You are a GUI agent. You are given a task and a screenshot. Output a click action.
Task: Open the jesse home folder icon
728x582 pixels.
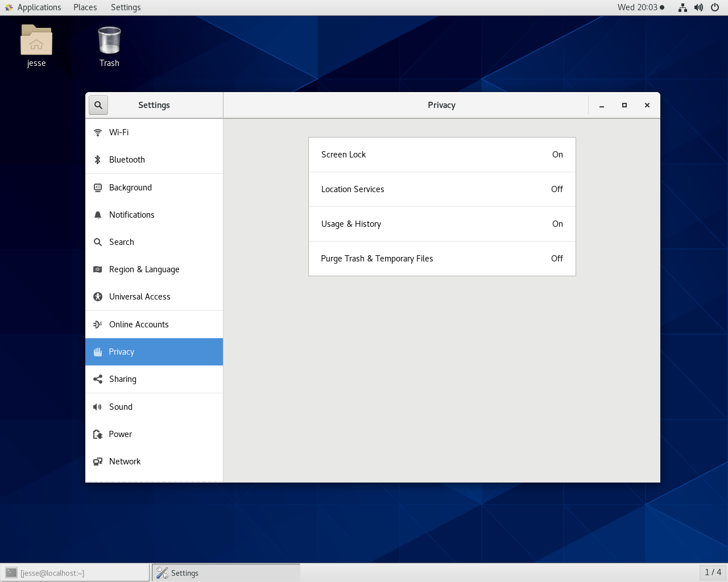coord(36,40)
